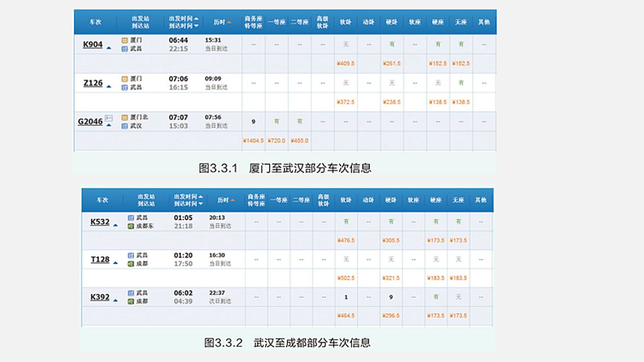Select soft sleeper price ¥476.5 for K532
This screenshot has width=644, height=362.
(x=346, y=241)
